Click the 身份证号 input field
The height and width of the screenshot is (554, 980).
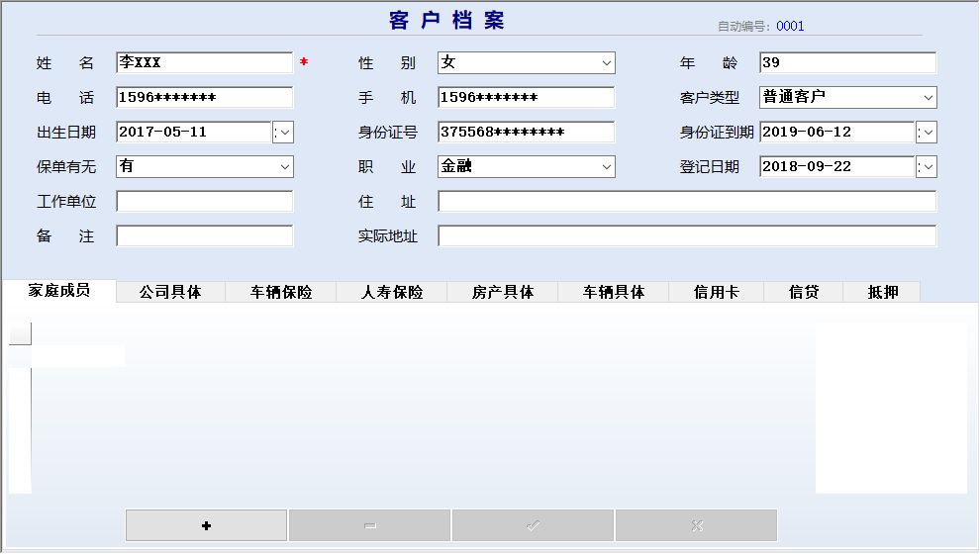tap(526, 132)
